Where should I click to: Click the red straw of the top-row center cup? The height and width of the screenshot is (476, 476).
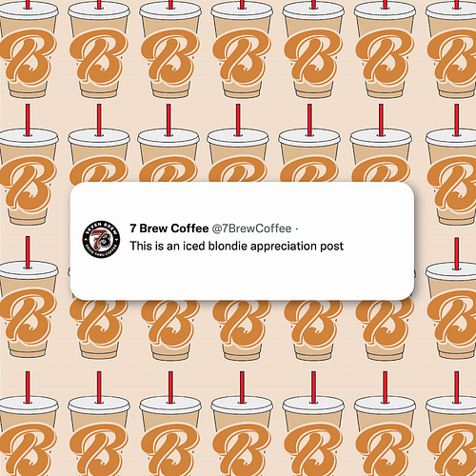(x=242, y=4)
